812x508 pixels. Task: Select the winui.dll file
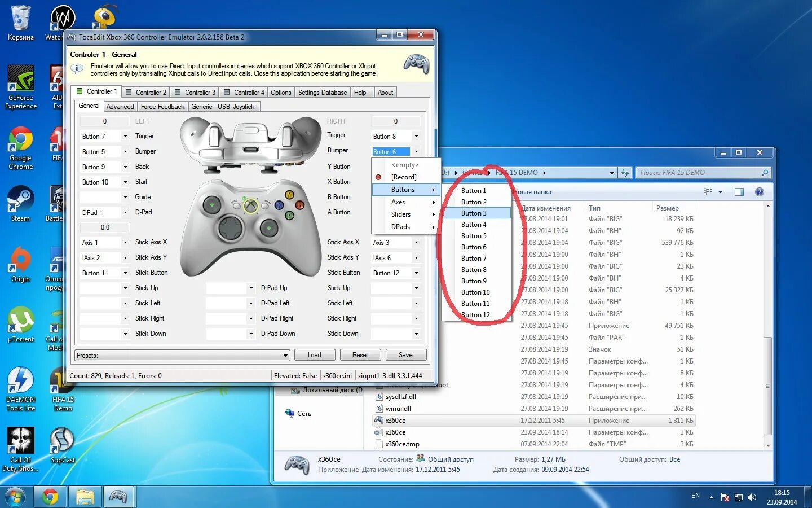click(x=398, y=409)
